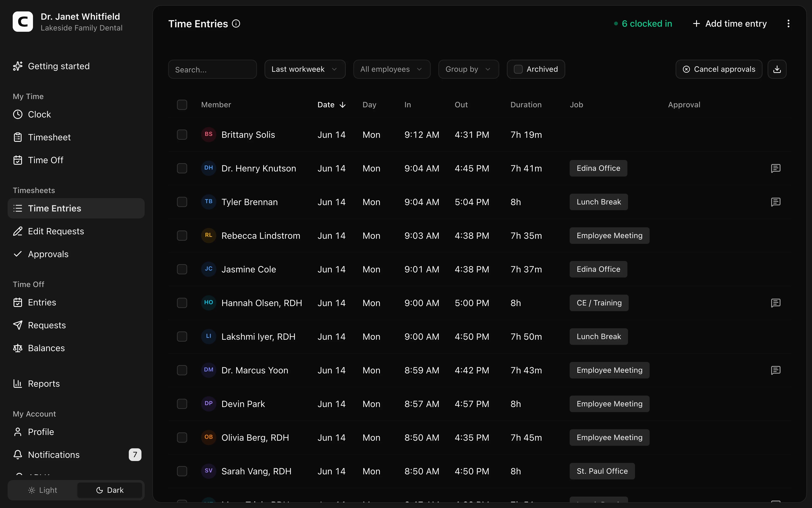Open the Last workweek date range dropdown
The height and width of the screenshot is (508, 812).
pos(305,69)
